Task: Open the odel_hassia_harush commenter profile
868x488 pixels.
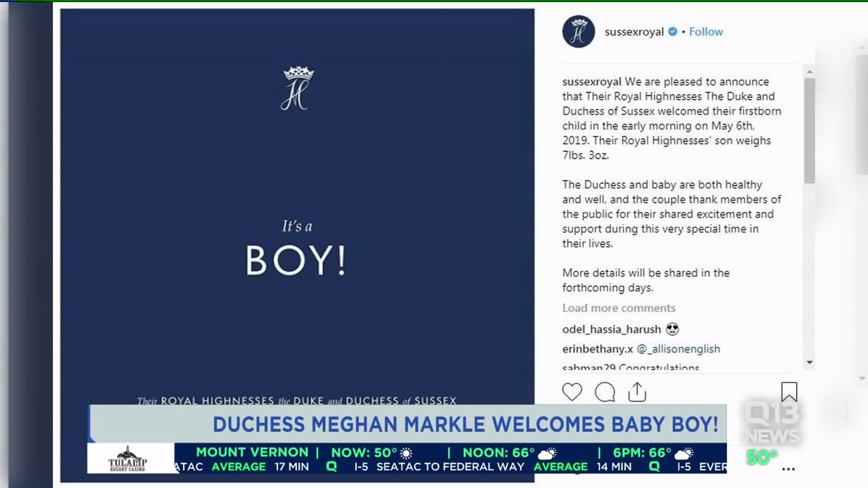Action: click(612, 329)
